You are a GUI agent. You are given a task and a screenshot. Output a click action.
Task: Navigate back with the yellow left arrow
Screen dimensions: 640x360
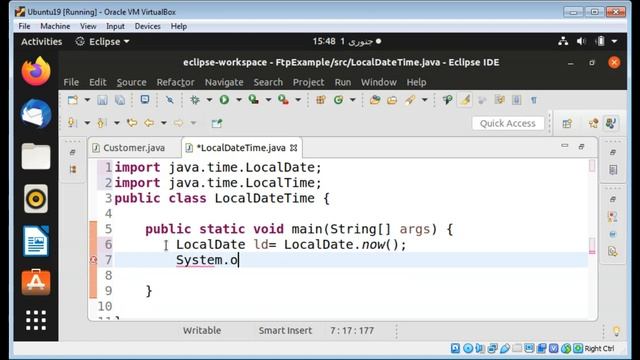[x=149, y=122]
